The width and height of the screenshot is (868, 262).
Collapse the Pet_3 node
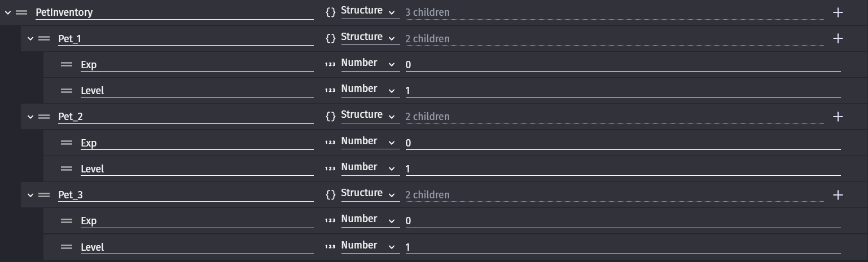click(30, 195)
